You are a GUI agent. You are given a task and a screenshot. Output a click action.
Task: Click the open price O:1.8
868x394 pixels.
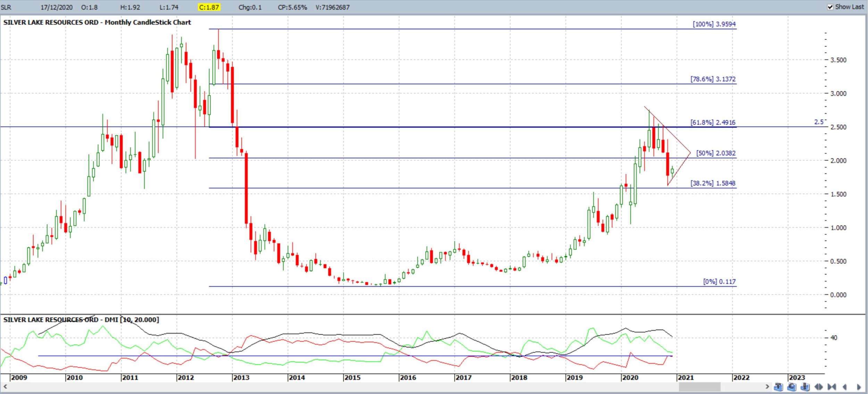89,7
